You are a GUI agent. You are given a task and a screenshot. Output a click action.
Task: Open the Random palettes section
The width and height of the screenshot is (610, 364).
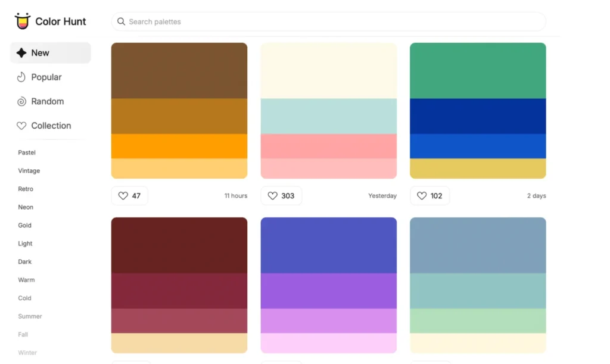pos(47,102)
